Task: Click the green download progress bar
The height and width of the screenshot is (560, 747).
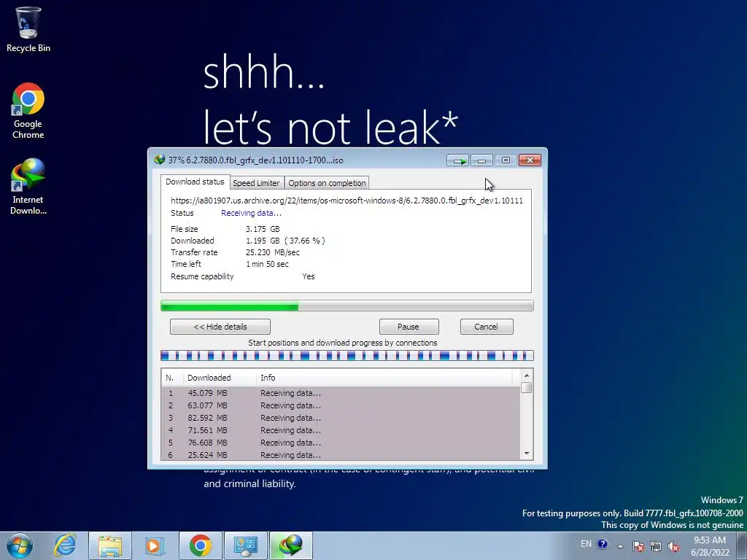Action: [x=347, y=306]
